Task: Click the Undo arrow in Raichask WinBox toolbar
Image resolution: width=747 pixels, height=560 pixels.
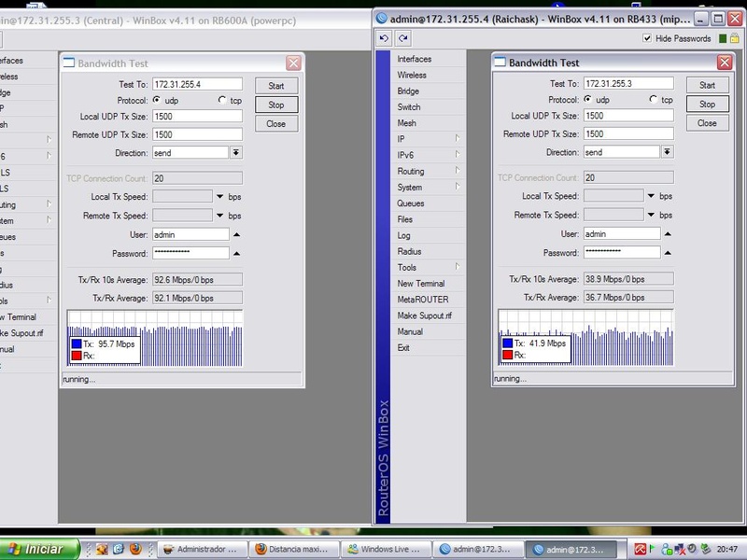Action: point(384,38)
